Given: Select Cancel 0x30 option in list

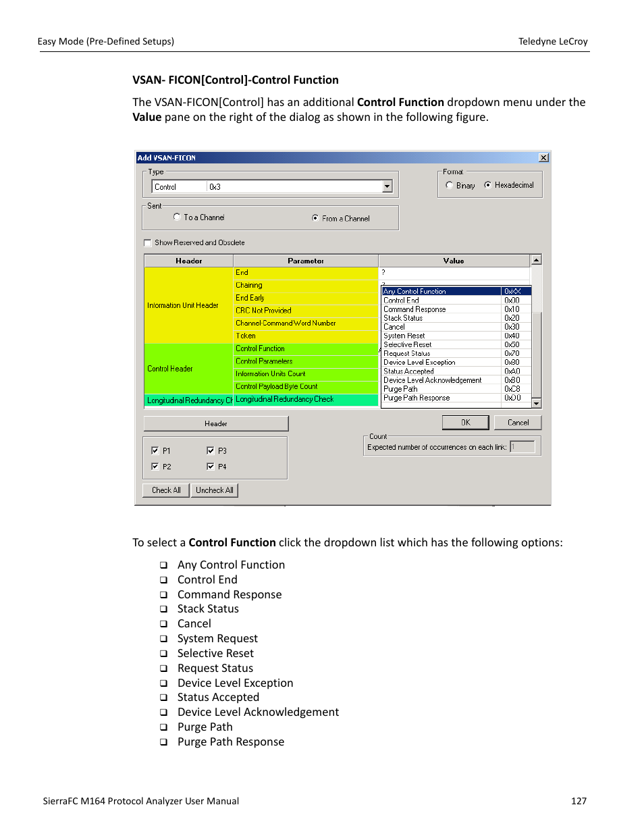Looking at the screenshot, I should pyautogui.click(x=456, y=326).
